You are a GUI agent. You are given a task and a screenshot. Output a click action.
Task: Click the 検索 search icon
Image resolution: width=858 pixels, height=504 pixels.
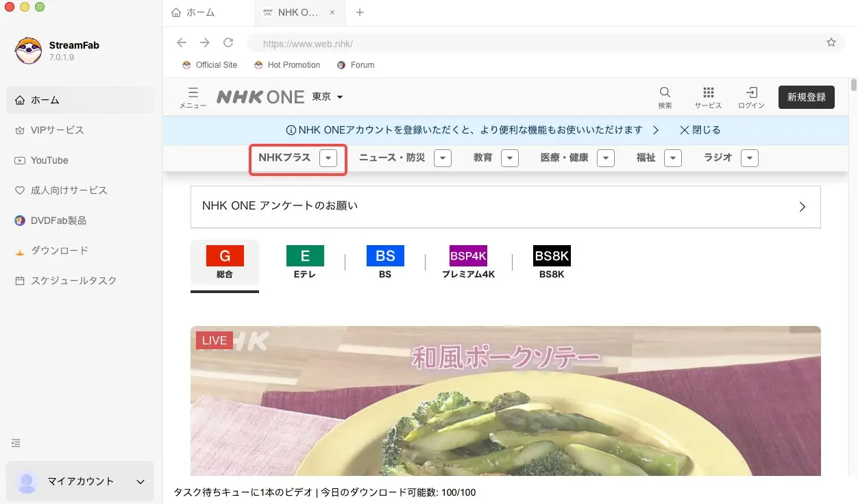665,97
